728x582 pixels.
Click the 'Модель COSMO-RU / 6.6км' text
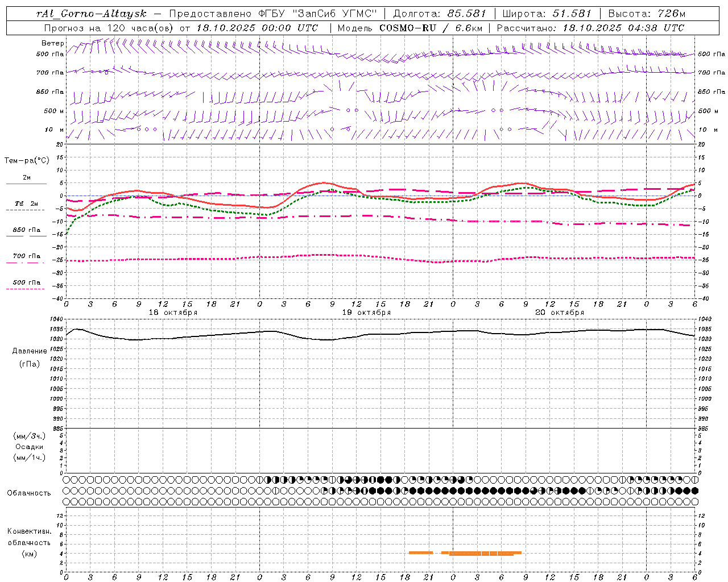(409, 28)
